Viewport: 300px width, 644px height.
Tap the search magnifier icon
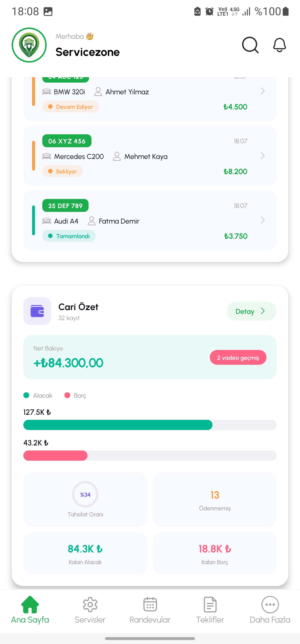point(250,45)
